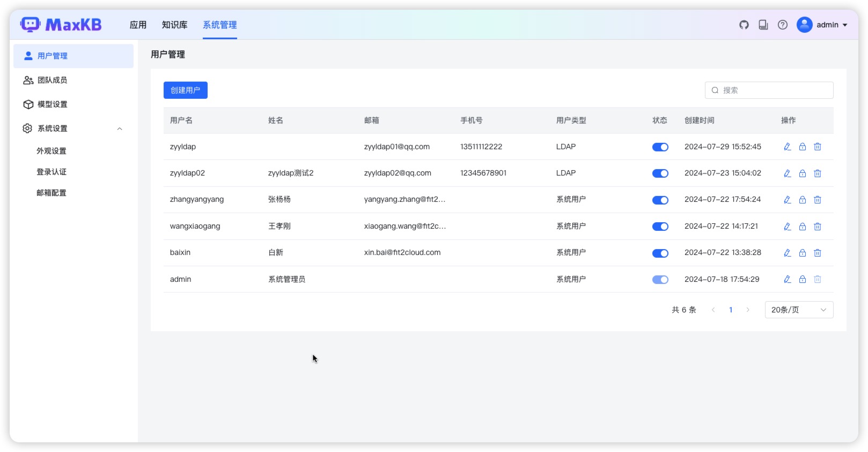Delete the wangxiaogang user
Image resolution: width=868 pixels, height=452 pixels.
point(818,227)
